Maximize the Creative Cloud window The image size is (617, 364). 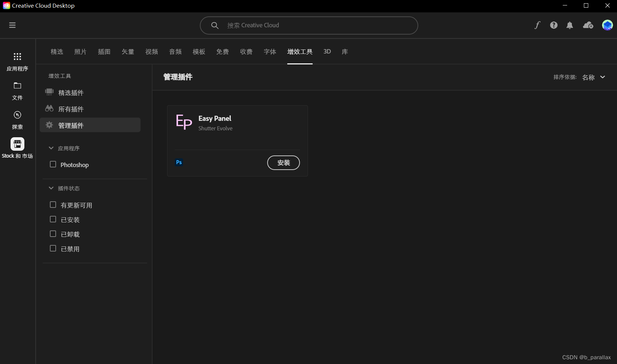click(x=586, y=5)
